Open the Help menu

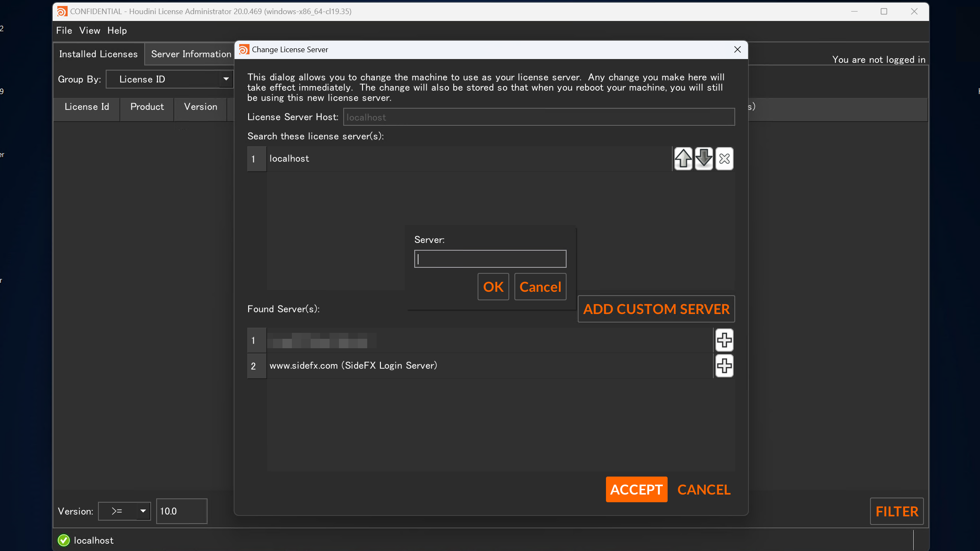[x=117, y=30]
